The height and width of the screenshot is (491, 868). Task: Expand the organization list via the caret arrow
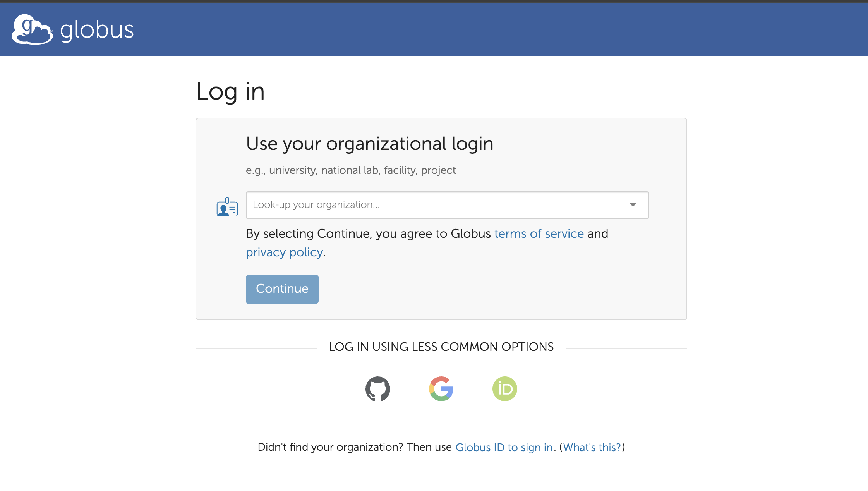tap(633, 205)
